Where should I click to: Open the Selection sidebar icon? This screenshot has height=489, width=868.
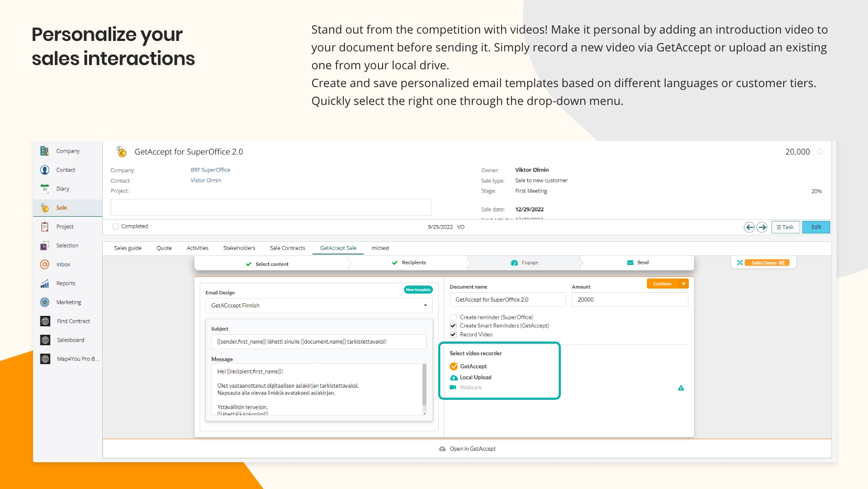(45, 246)
